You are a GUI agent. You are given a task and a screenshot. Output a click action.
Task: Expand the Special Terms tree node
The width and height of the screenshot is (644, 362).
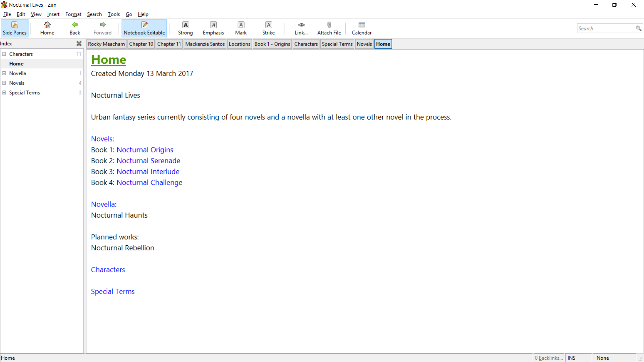point(4,93)
